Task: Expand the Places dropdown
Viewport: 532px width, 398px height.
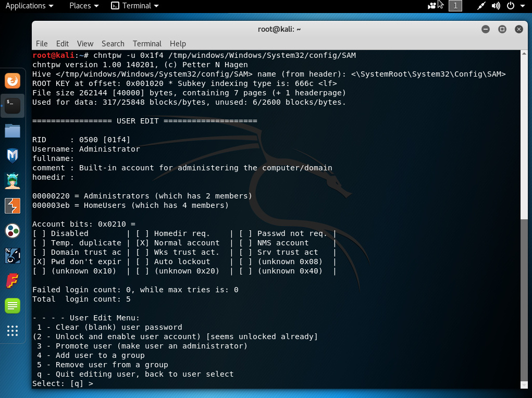Action: [x=84, y=6]
